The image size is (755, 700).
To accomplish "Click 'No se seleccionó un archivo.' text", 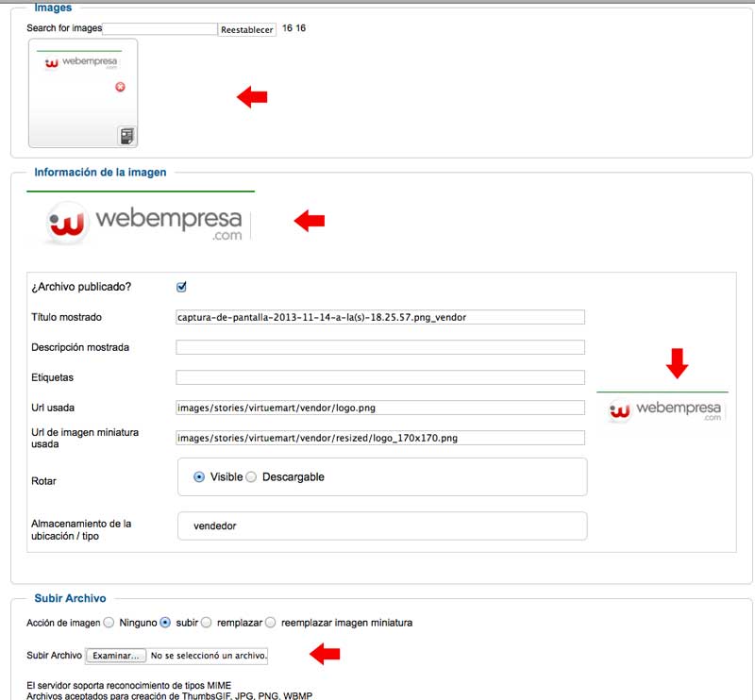I will point(209,656).
